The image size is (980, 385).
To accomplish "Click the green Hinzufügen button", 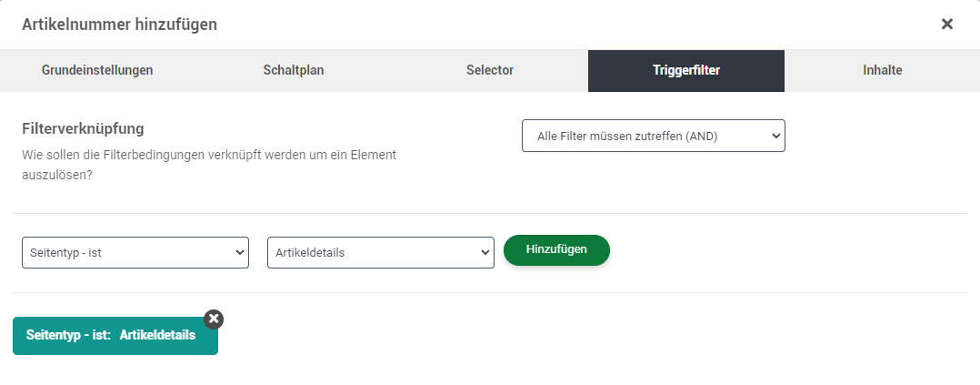I will (x=556, y=249).
